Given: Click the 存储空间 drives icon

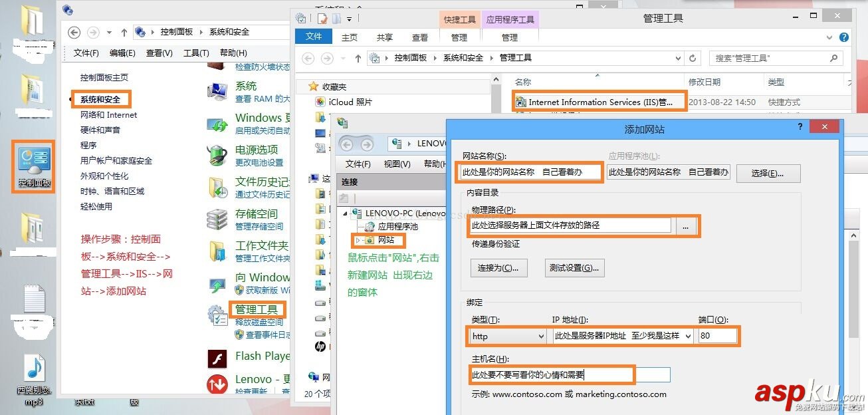Looking at the screenshot, I should (x=218, y=219).
